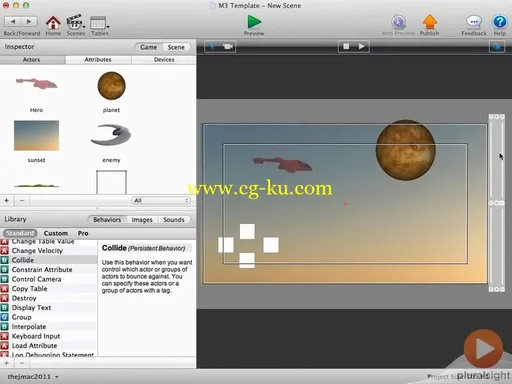Click the scene snapshot icon top right
This screenshot has width=512, height=384.
(497, 47)
